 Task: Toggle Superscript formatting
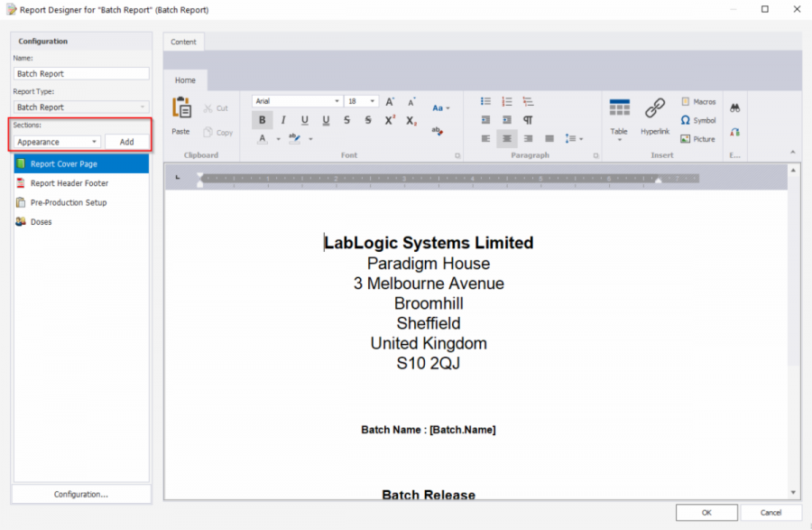pos(390,120)
